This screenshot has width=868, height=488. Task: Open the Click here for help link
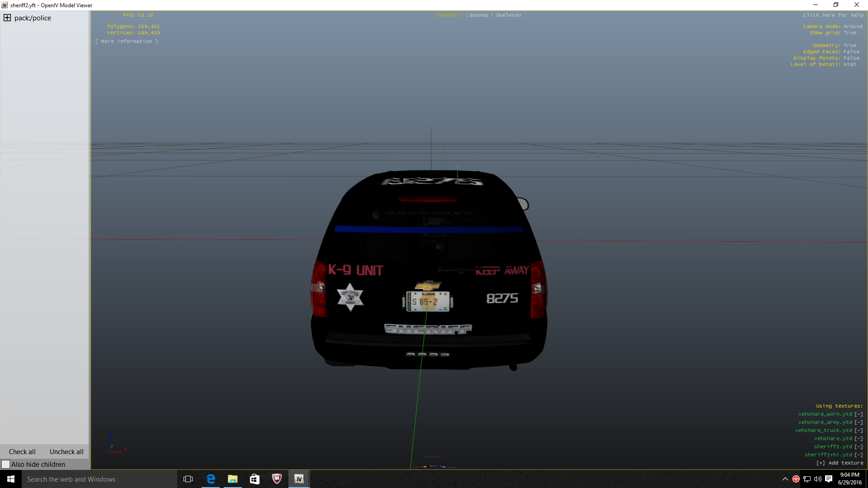(x=833, y=15)
